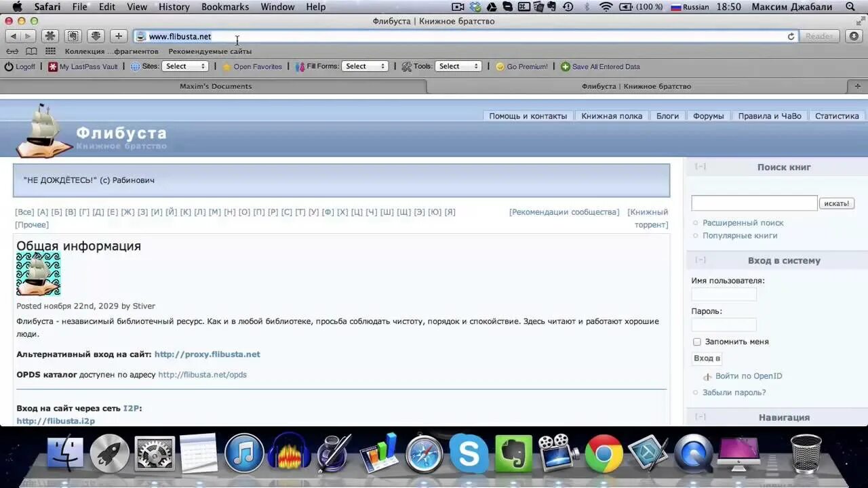This screenshot has height=488, width=868.
Task: Open the Расширенный поиск link
Action: click(743, 223)
